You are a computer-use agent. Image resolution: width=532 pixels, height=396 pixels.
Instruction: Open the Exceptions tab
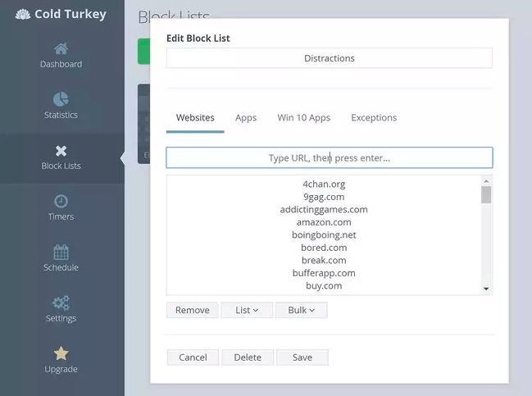click(x=374, y=118)
